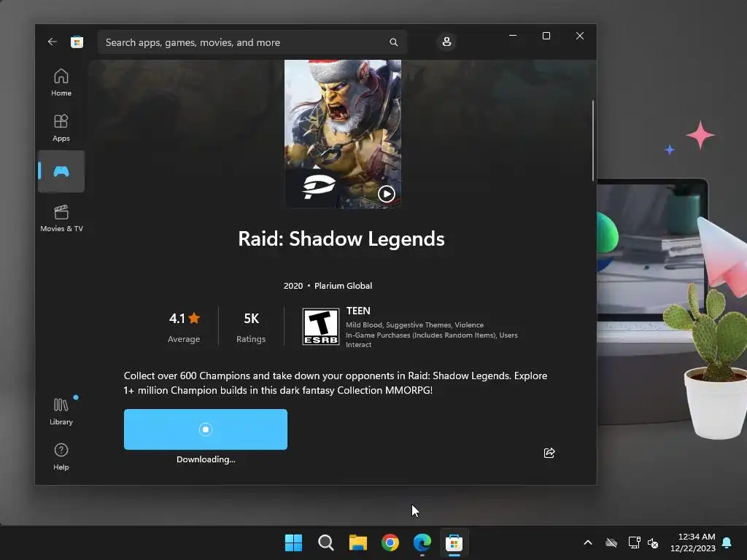Play the Raid: Shadow Legends trailer
747x560 pixels.
387,194
